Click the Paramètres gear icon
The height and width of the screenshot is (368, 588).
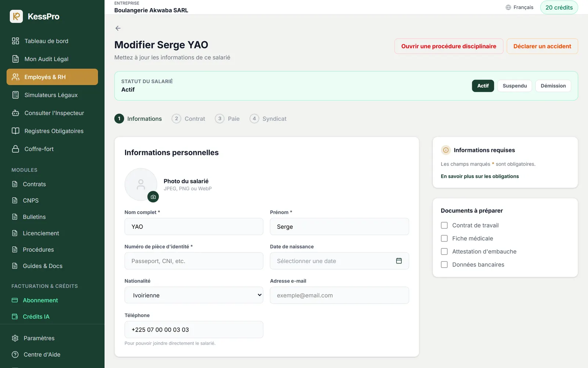[15, 338]
